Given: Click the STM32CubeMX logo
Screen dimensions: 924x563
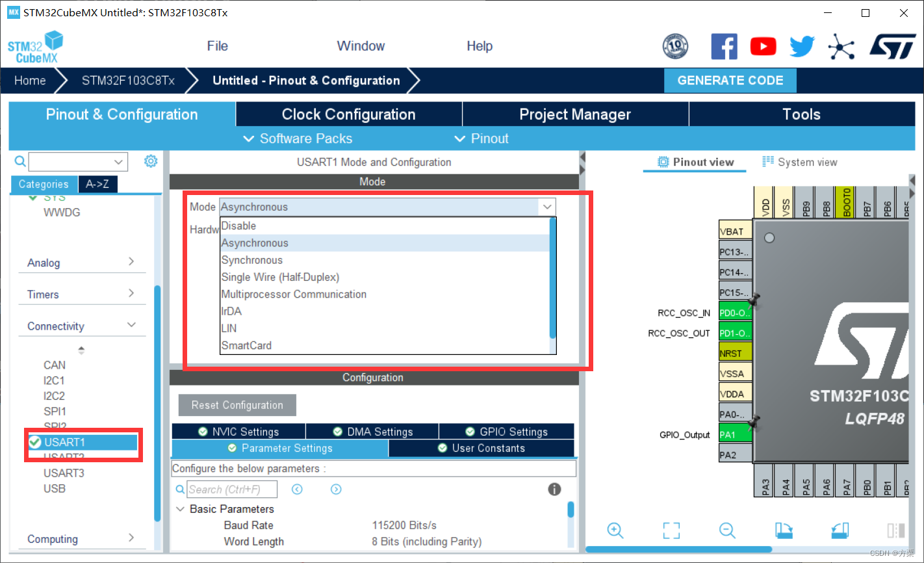Looking at the screenshot, I should pos(36,47).
